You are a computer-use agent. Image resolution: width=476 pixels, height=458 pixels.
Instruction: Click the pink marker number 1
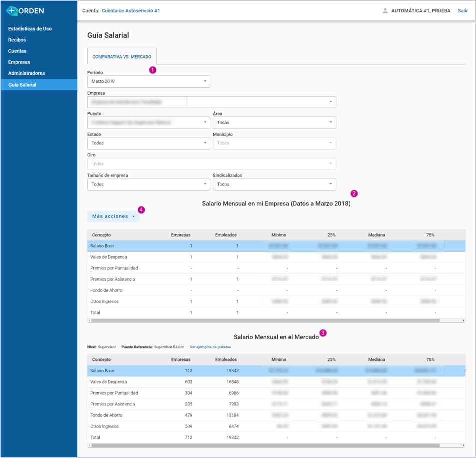[x=153, y=70]
